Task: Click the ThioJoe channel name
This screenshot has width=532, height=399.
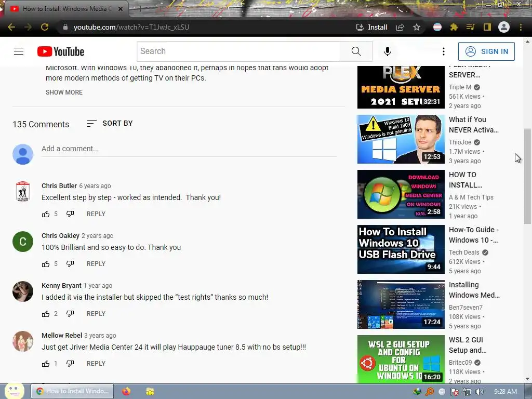Action: pyautogui.click(x=460, y=142)
